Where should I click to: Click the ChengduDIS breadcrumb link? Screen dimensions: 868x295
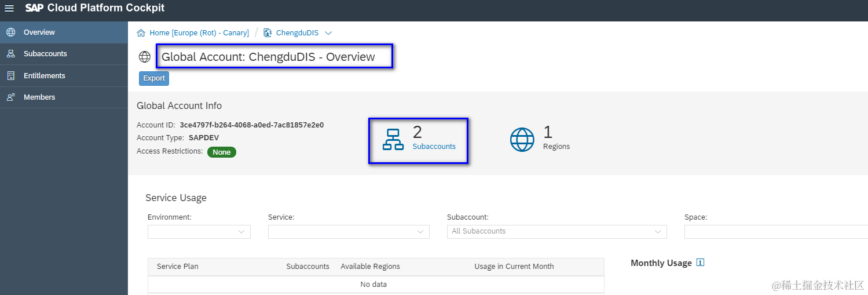(x=297, y=33)
